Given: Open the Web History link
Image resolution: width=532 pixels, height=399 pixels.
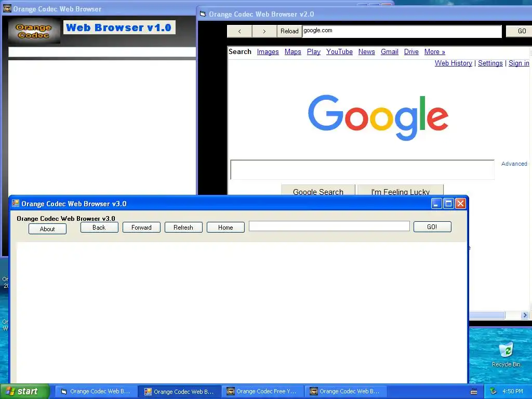Looking at the screenshot, I should [453, 63].
